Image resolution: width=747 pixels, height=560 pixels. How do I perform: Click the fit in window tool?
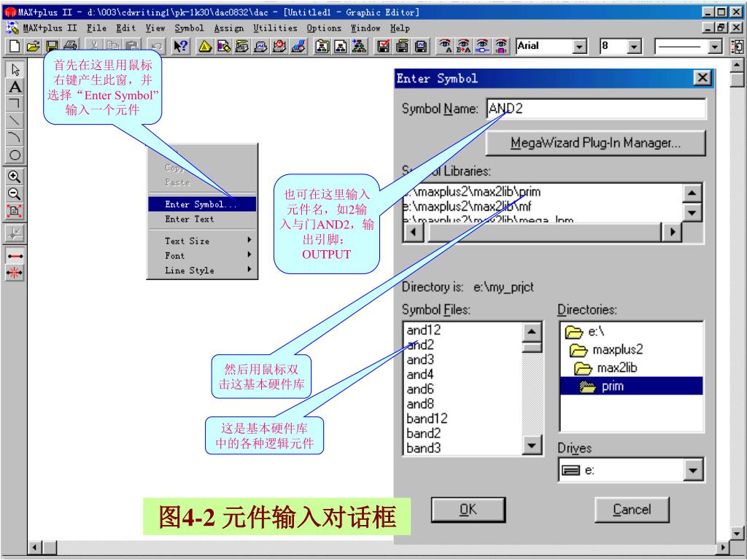(x=15, y=211)
